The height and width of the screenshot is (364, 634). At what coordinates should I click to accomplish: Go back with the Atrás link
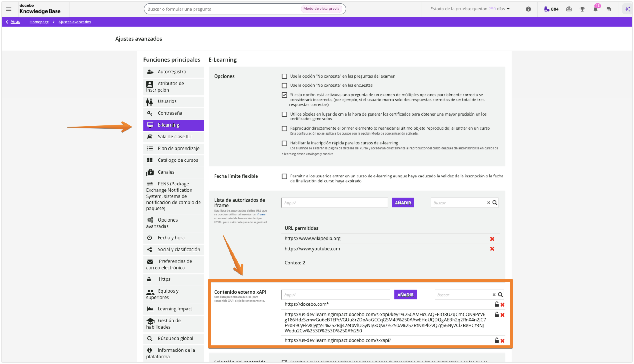(13, 22)
